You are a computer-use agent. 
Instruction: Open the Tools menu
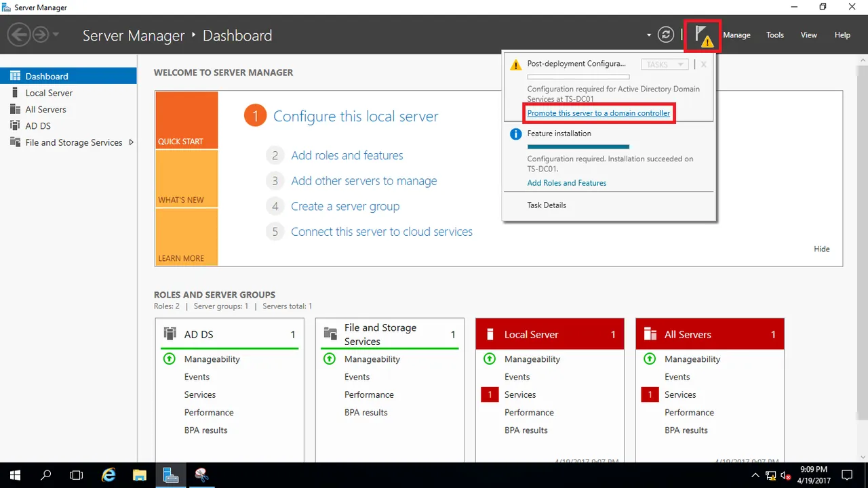775,35
